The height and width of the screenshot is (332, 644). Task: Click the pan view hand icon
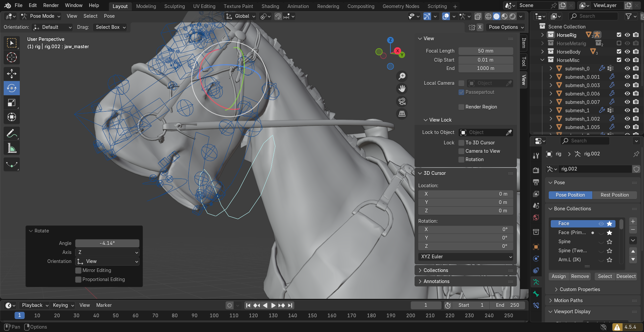tap(402, 89)
